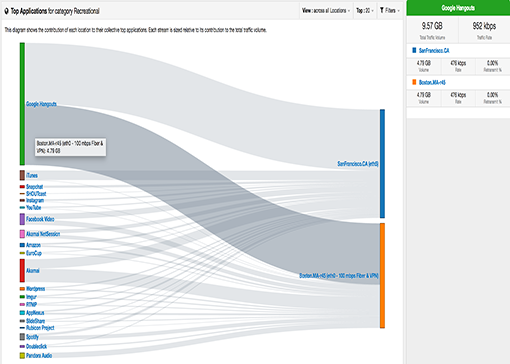Click the orange square beside Boston.MA-r45
Screen dimensions: 510x364
coord(414,82)
